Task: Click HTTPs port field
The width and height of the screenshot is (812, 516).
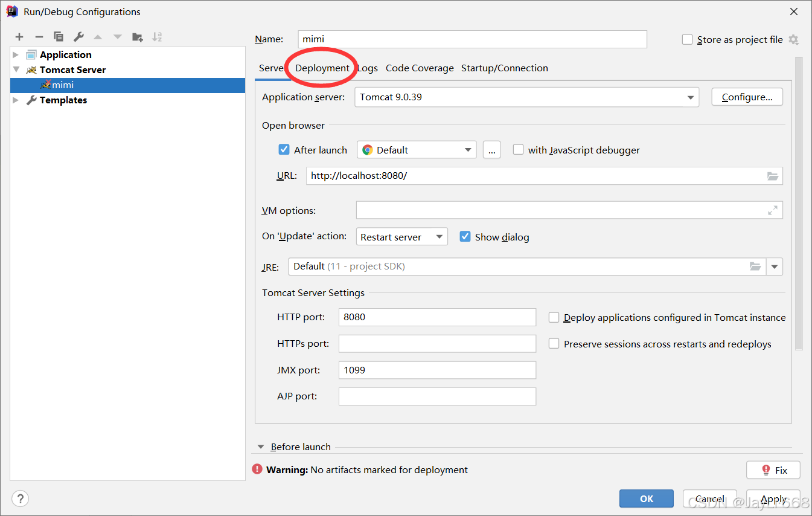Action: (437, 343)
